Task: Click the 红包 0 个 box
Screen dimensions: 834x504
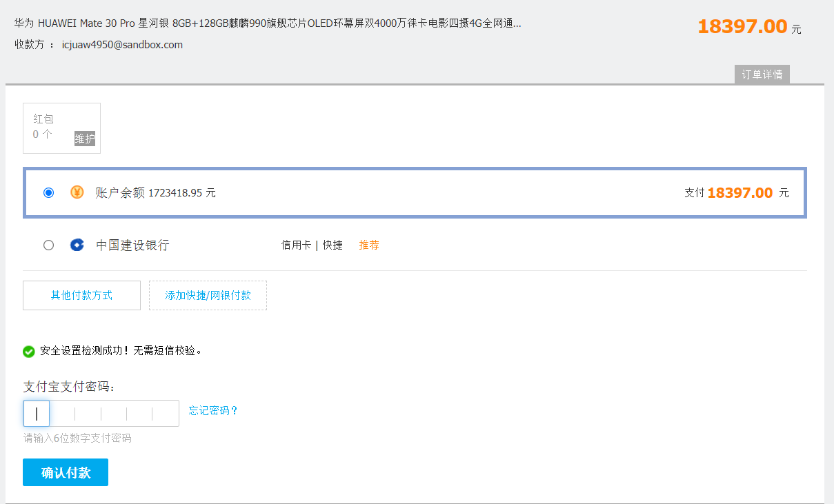Action: tap(52, 126)
